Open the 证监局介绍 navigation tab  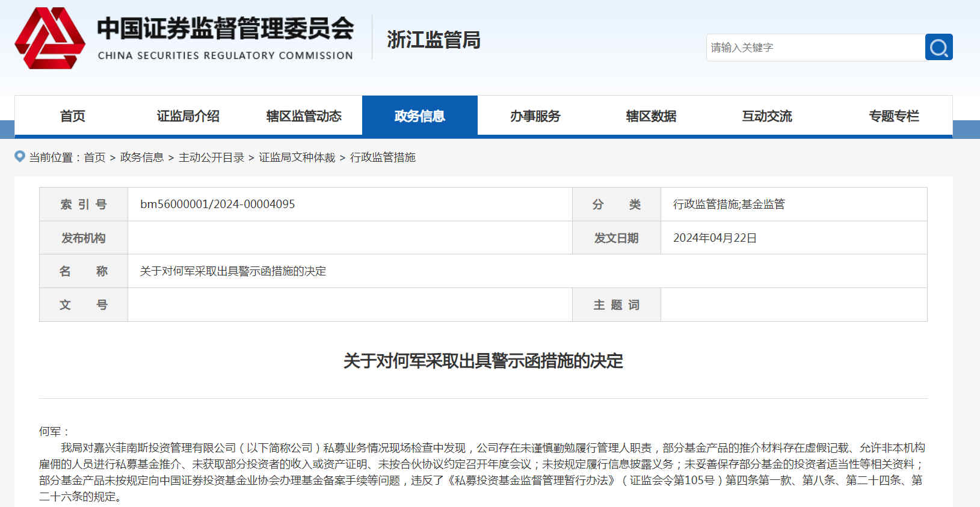(188, 116)
